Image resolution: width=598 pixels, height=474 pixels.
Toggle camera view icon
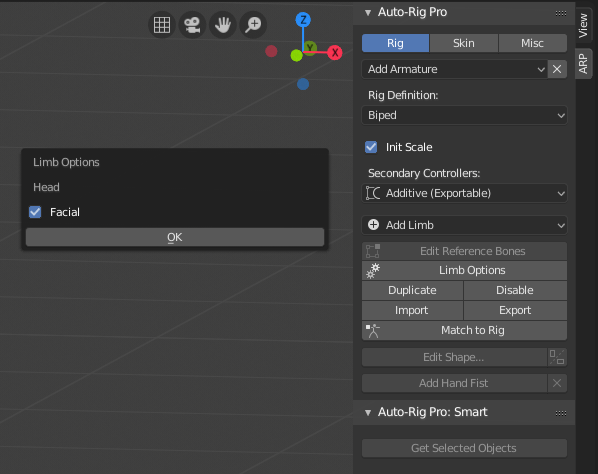(x=192, y=25)
